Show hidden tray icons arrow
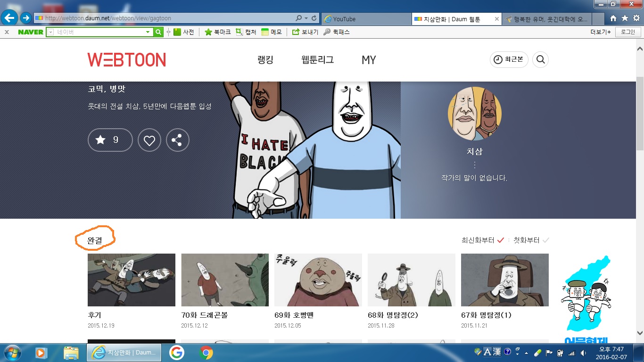This screenshot has width=644, height=362. pos(527,353)
